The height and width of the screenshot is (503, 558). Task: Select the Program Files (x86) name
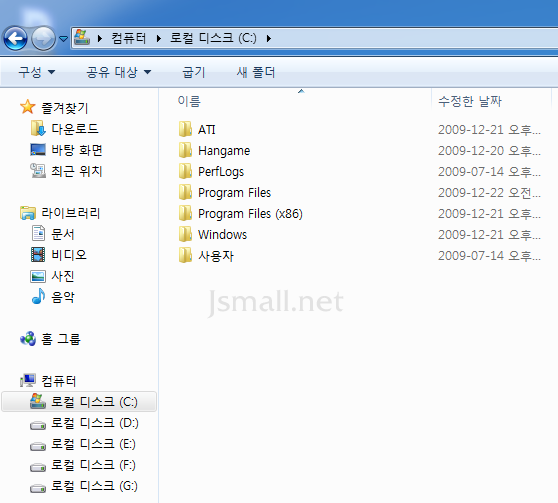[x=251, y=214]
